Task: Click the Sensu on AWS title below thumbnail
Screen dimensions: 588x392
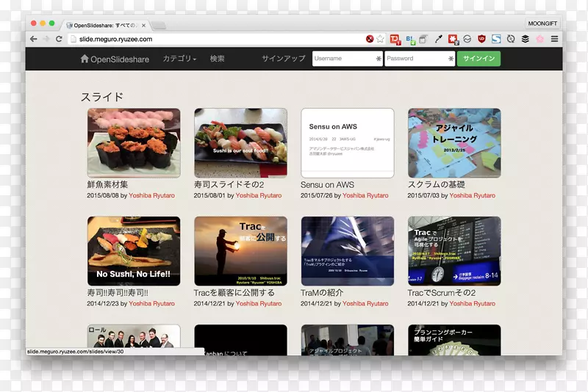Action: pos(327,184)
